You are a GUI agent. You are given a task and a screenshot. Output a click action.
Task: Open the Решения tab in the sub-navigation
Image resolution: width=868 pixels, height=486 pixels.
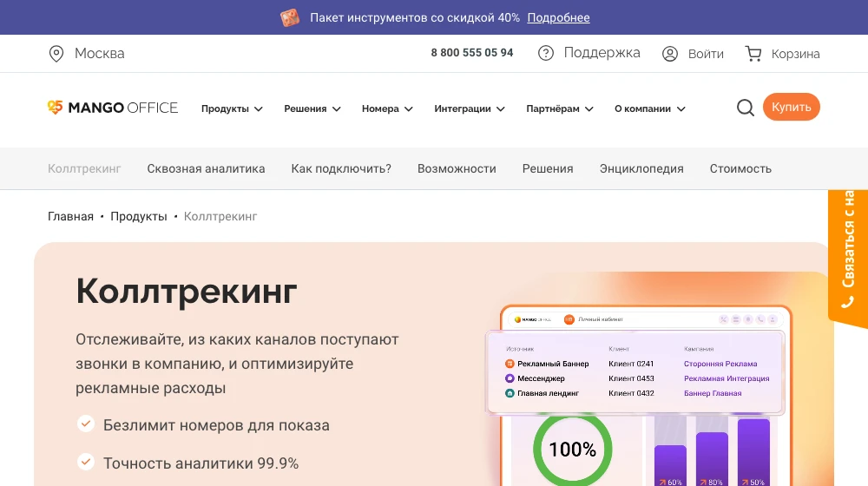click(x=548, y=169)
